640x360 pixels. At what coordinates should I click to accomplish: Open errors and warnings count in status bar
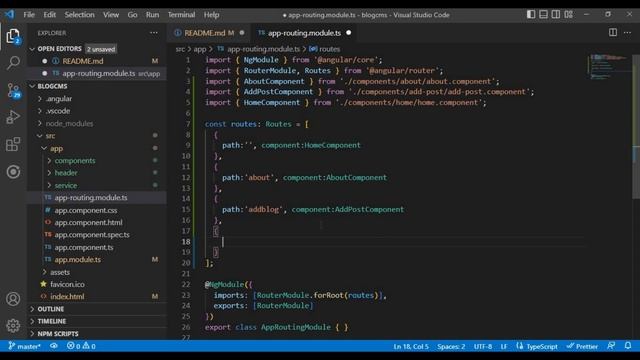(x=81, y=346)
